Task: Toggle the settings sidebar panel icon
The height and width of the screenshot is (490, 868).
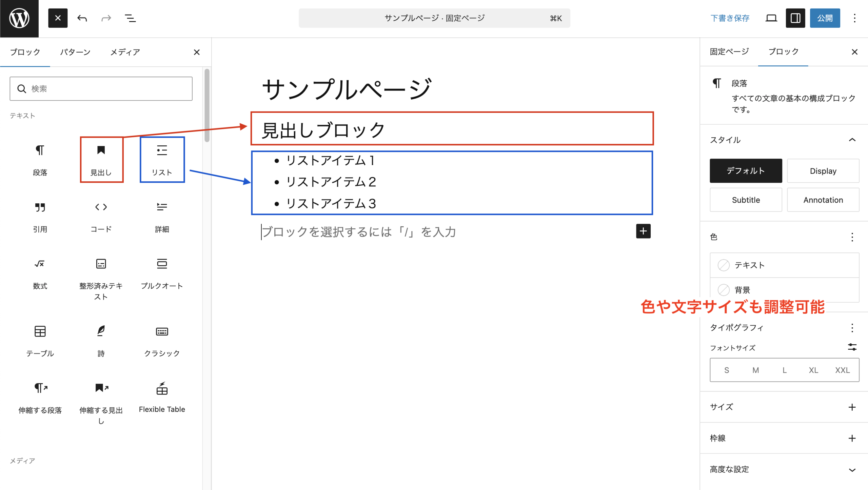Action: click(x=795, y=18)
